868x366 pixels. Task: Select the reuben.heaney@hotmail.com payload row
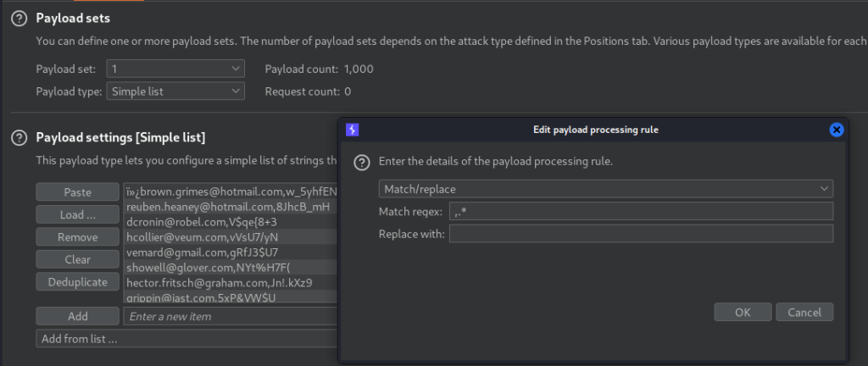tap(231, 207)
